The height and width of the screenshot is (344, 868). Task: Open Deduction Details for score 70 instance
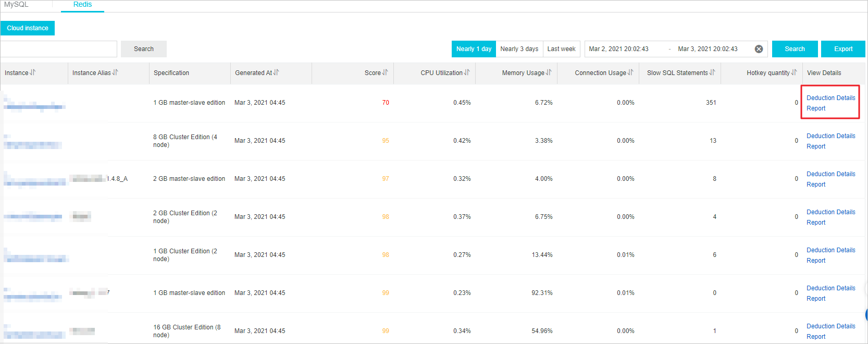(x=830, y=98)
